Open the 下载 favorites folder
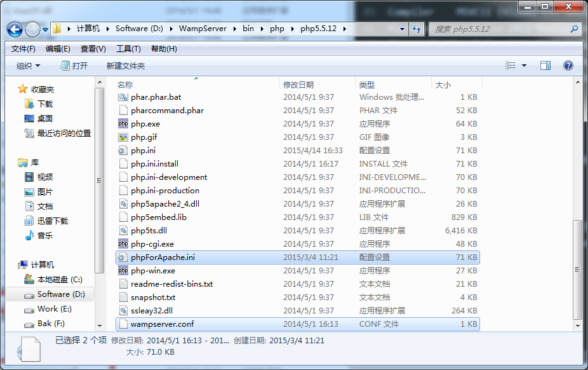Image resolution: width=588 pixels, height=370 pixels. 39,104
